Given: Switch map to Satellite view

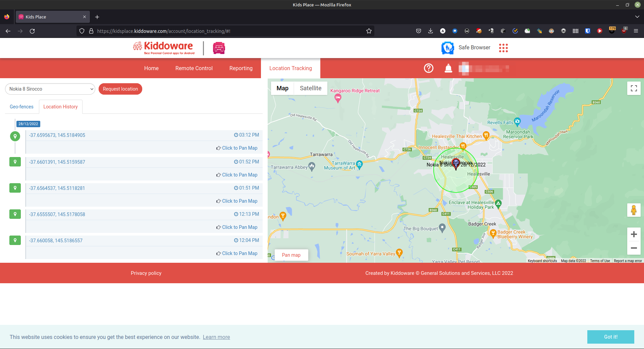Looking at the screenshot, I should coord(311,88).
